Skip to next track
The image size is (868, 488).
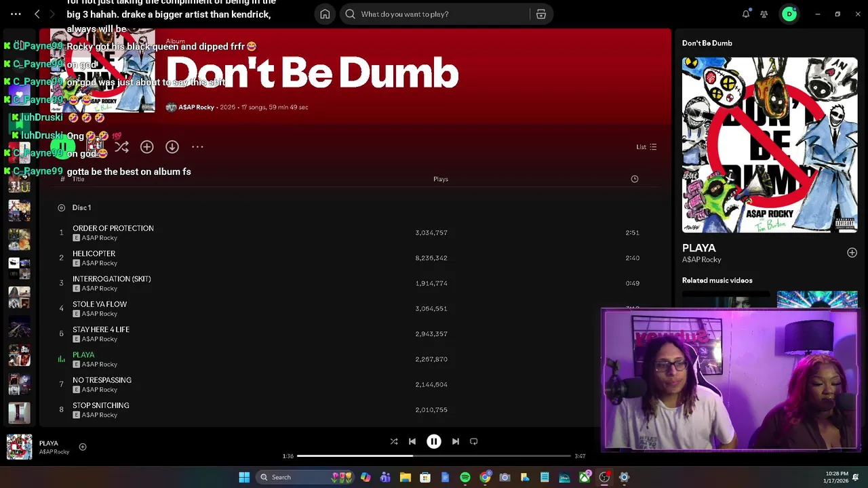[x=456, y=441]
